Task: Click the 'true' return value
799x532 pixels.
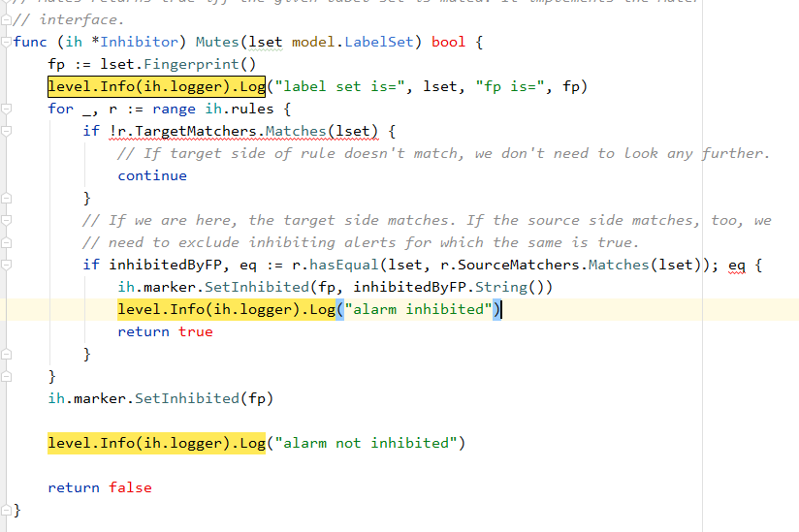Action: (x=196, y=332)
